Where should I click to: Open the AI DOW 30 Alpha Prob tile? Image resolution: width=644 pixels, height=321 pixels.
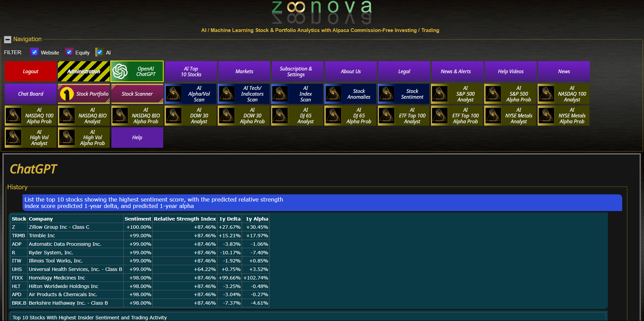pyautogui.click(x=244, y=116)
